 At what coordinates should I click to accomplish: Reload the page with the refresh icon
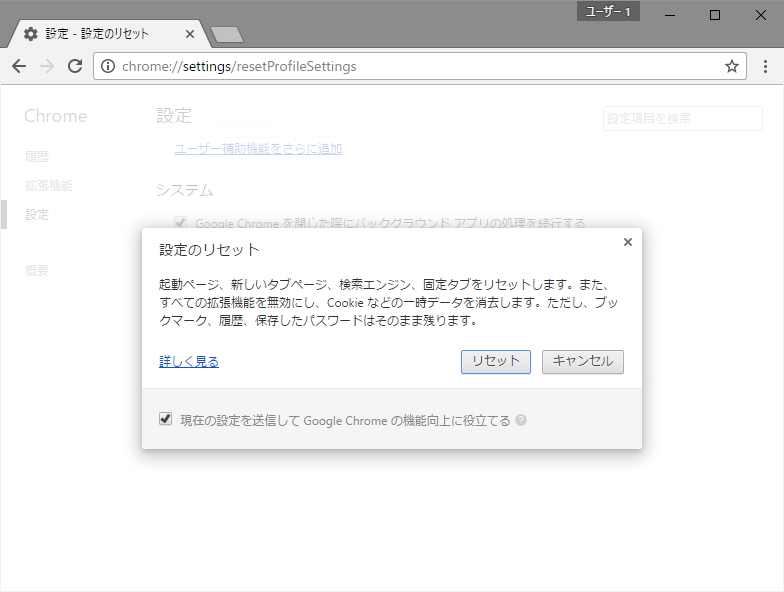click(x=75, y=66)
